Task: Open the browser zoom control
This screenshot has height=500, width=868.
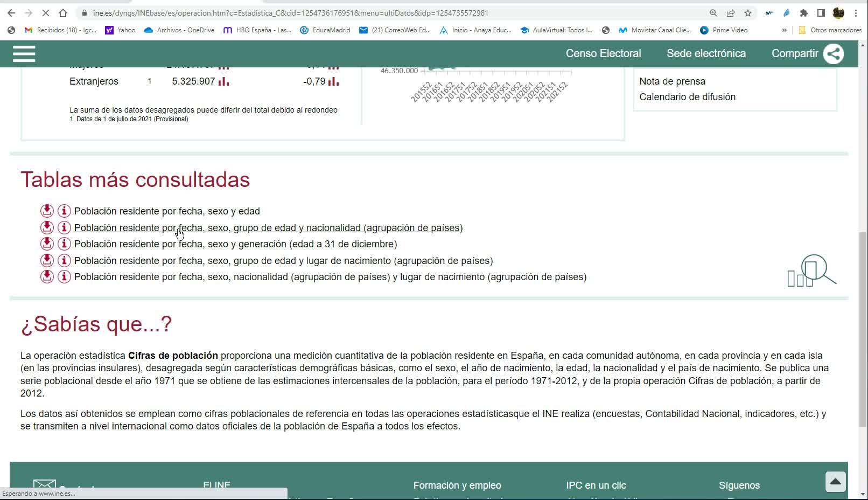Action: point(713,13)
